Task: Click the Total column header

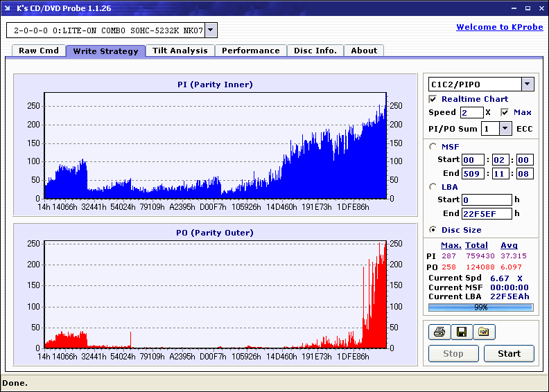Action: tap(476, 245)
